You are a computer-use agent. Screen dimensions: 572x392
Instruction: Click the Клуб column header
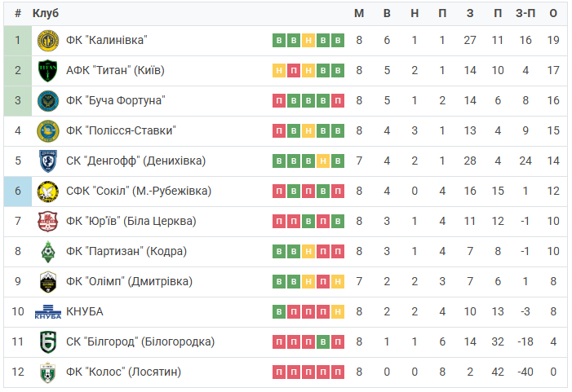point(46,14)
